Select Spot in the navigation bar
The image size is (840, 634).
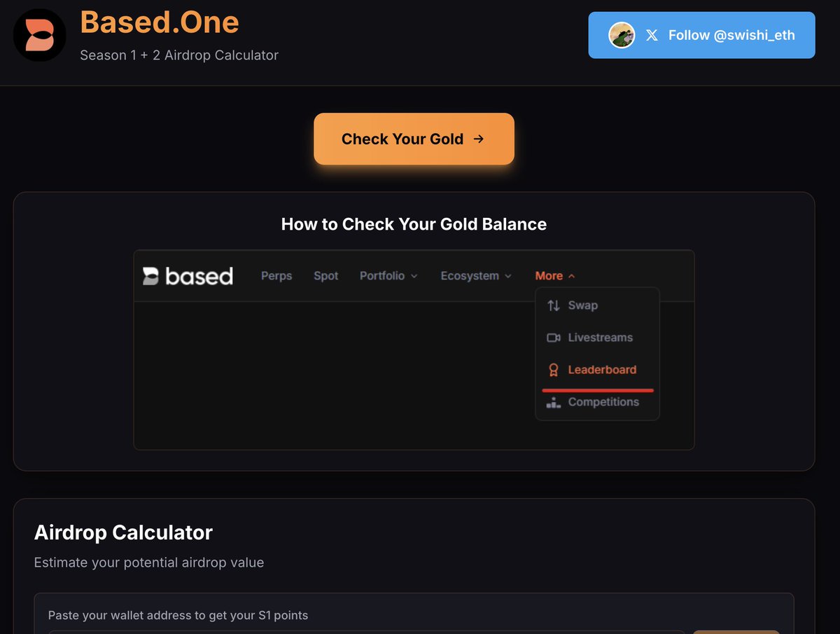pyautogui.click(x=326, y=276)
